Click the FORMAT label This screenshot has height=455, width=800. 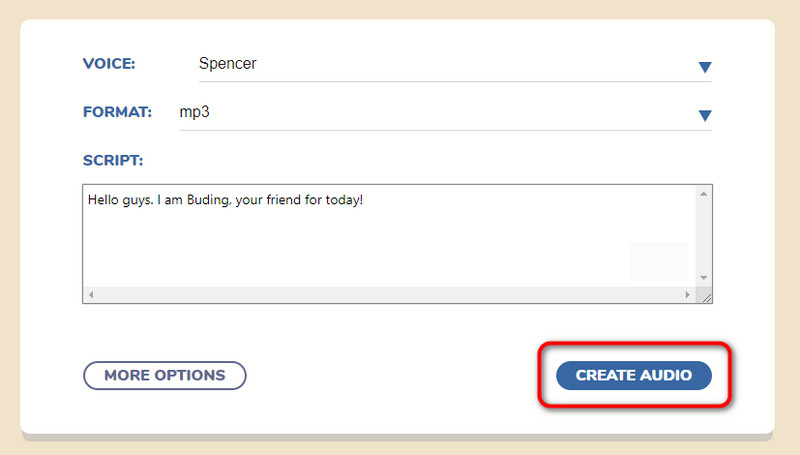point(117,112)
